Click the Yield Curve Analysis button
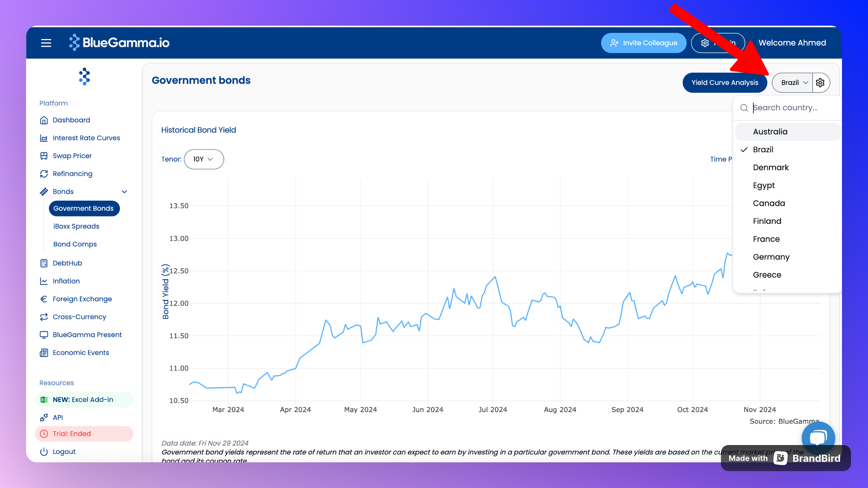868x488 pixels. point(724,83)
